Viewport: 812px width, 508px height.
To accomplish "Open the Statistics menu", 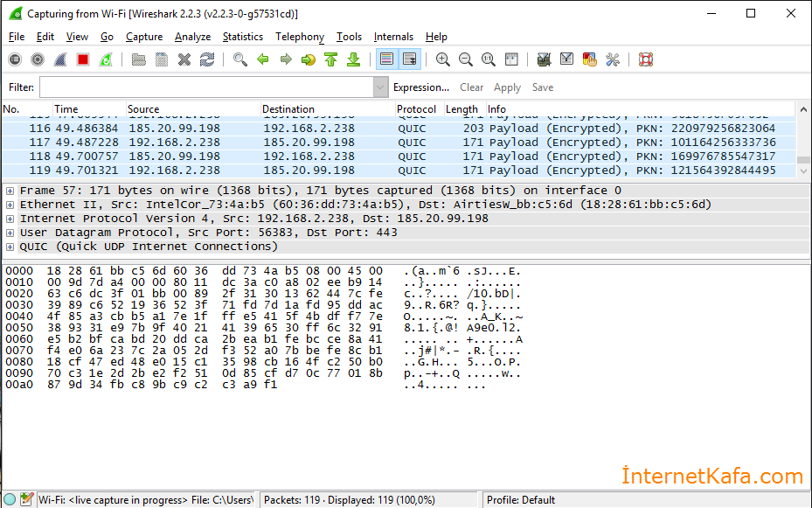I will pyautogui.click(x=243, y=37).
